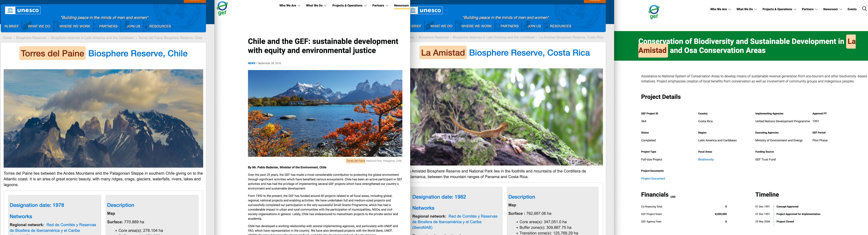Click the GEF Project ID value 364
This screenshot has width=868, height=235.
coord(643,121)
